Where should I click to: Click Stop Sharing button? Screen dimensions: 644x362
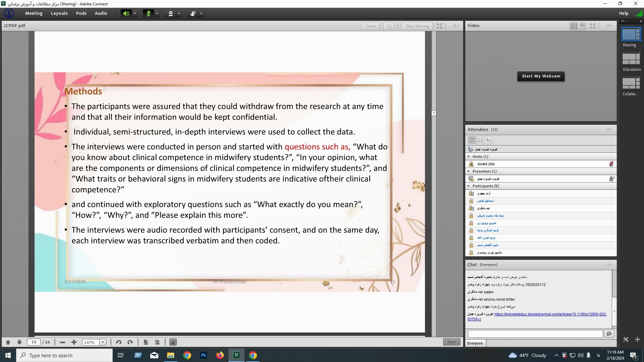(x=417, y=26)
